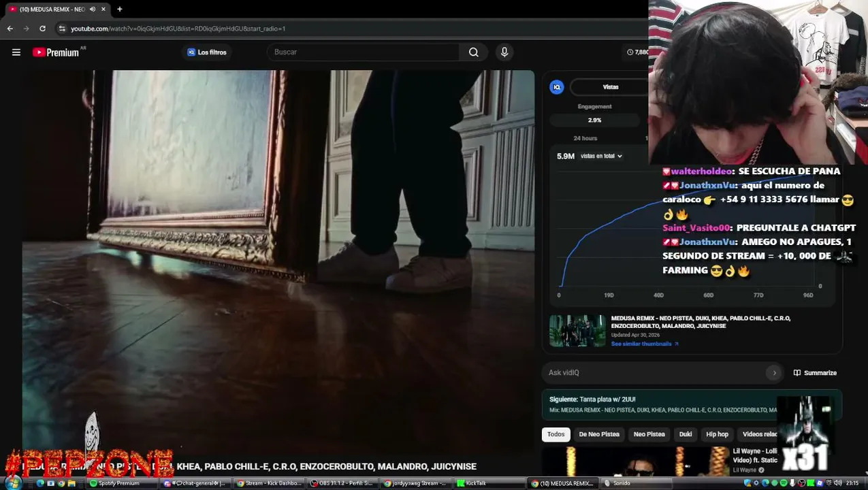Viewport: 868px width, 490px height.
Task: Click Saint_Vasito00 username in chat overlay
Action: tap(696, 228)
